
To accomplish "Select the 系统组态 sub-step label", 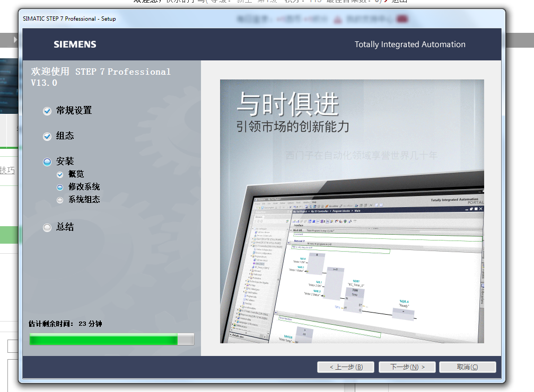I will tap(84, 199).
